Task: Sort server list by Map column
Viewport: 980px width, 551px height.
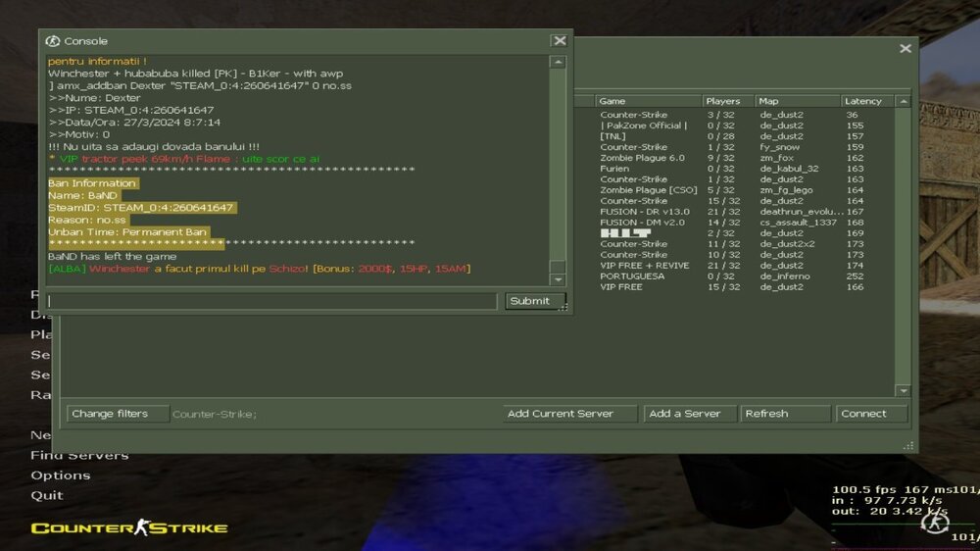Action: click(x=796, y=101)
